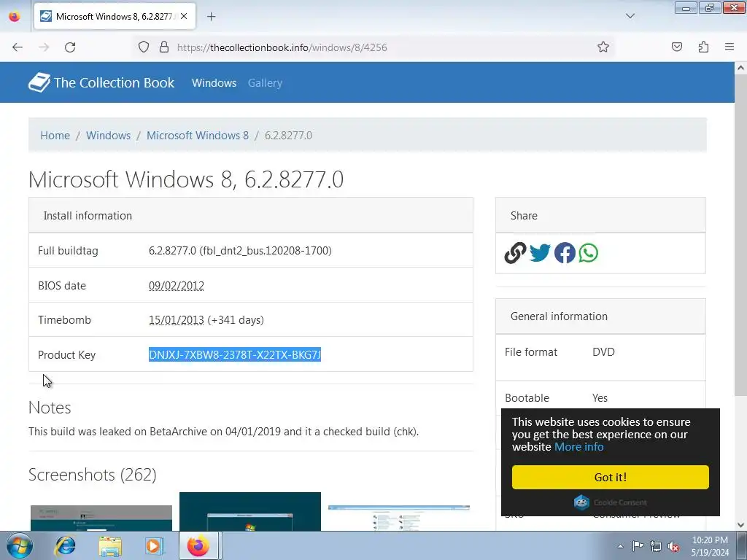Open the Save to Pocket icon

[x=677, y=47]
